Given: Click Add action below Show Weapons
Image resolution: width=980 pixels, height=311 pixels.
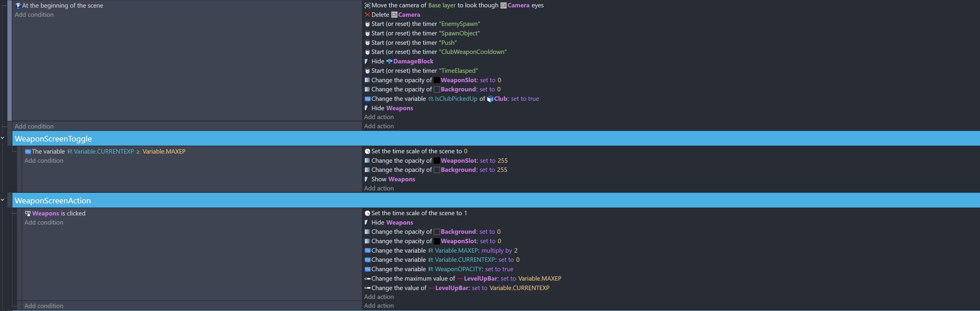Looking at the screenshot, I should coord(379,189).
